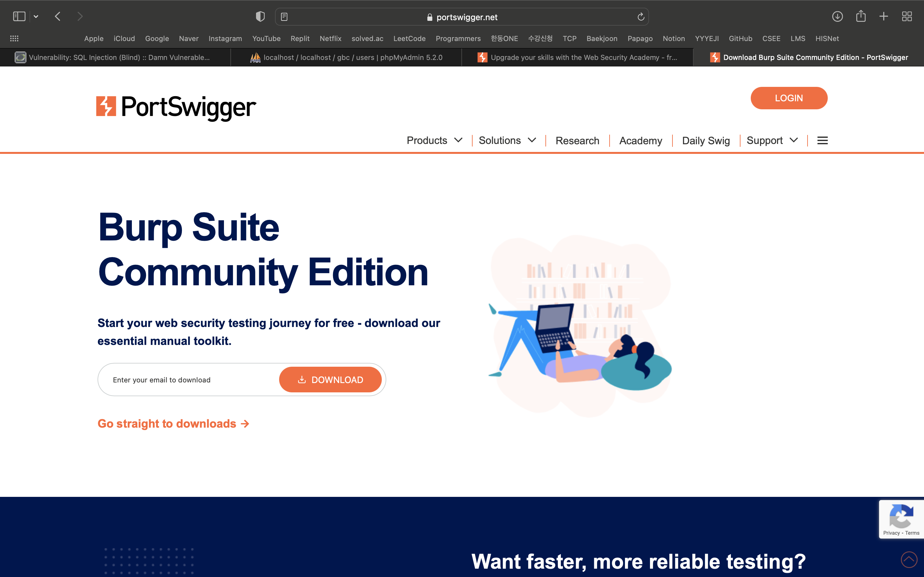Switch to the phpMyAdmin localhost tab

346,58
